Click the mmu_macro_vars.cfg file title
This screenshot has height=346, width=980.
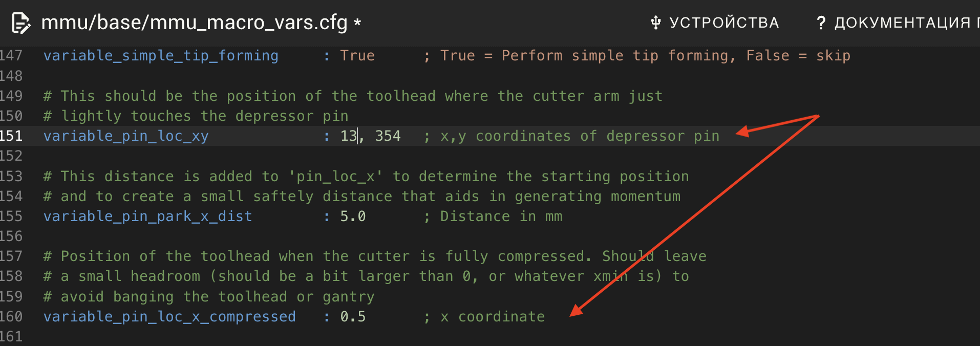tap(195, 23)
